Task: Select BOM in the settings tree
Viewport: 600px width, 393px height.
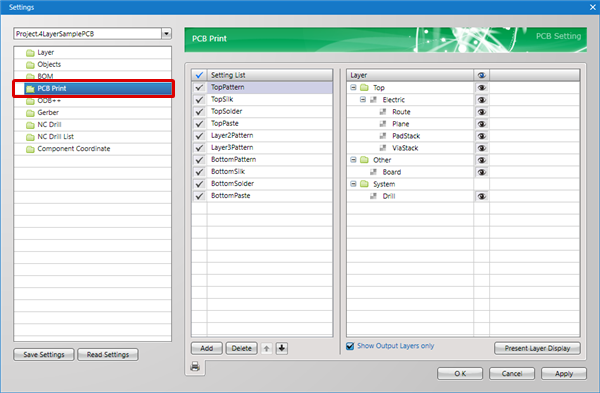Action: point(45,76)
